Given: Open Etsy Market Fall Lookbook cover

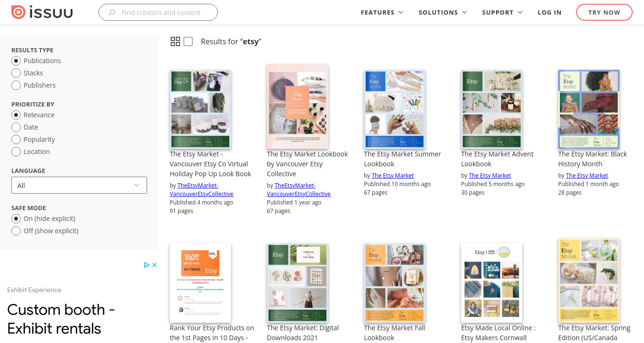Looking at the screenshot, I should tap(395, 283).
